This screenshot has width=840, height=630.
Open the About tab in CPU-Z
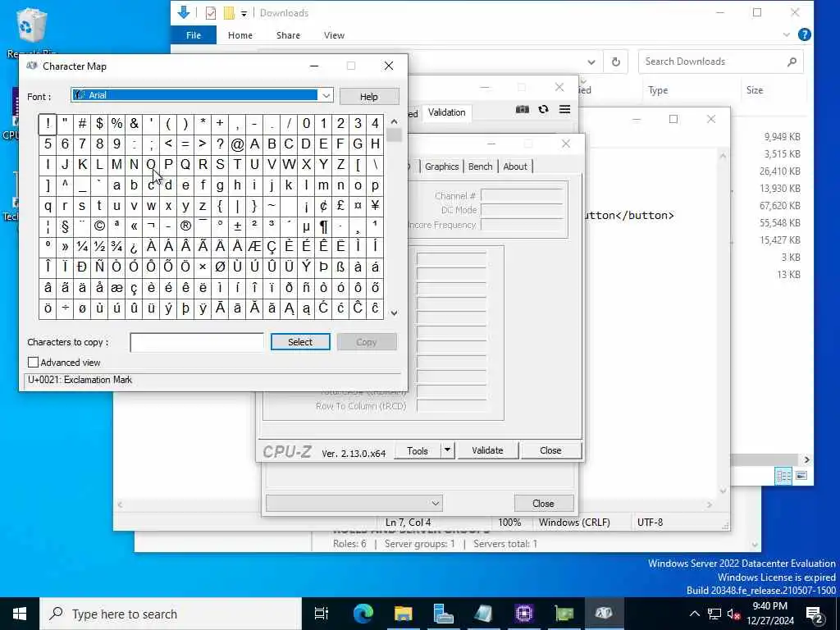point(515,167)
